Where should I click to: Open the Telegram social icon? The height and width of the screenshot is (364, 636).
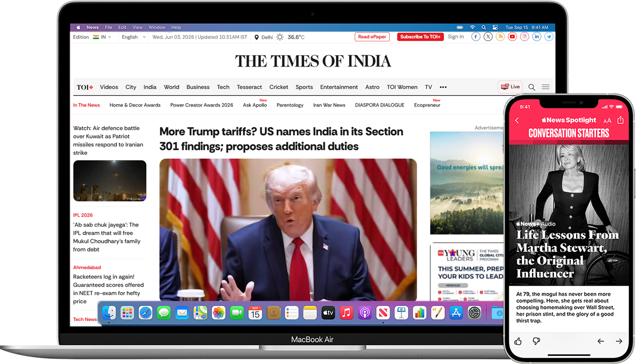[549, 37]
